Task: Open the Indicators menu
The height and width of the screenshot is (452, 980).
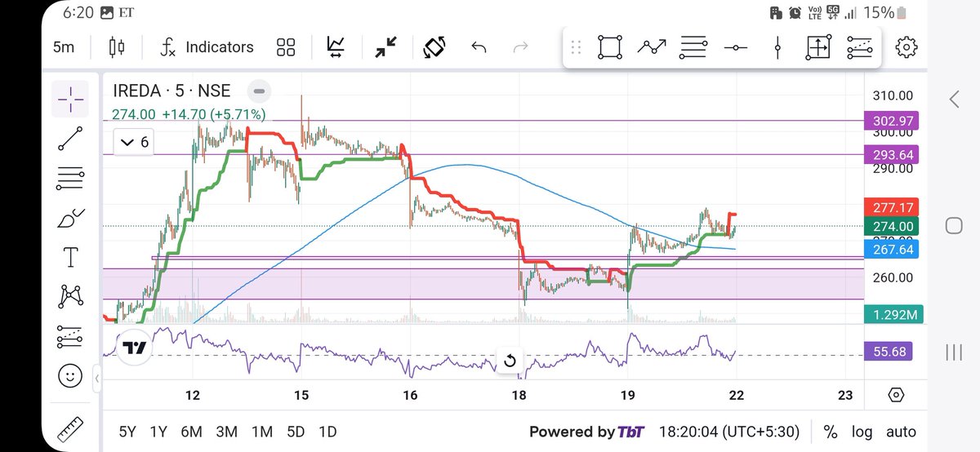Action: point(206,47)
